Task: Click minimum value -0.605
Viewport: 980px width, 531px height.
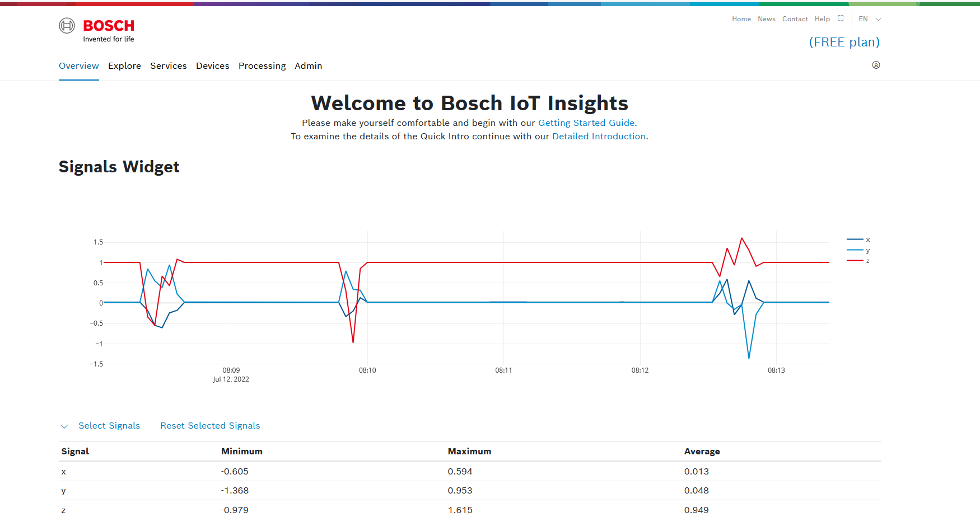Action: coord(235,472)
